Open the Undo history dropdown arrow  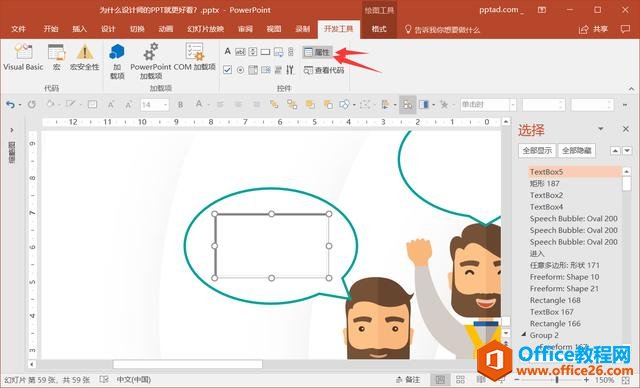pos(20,105)
